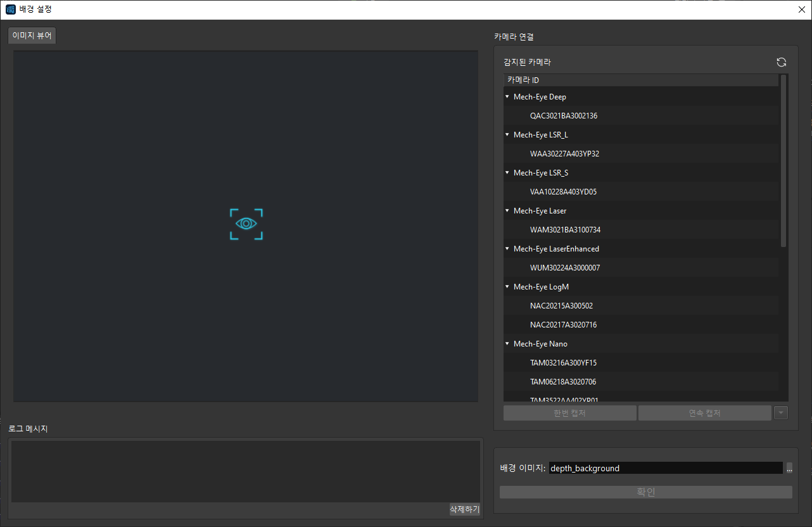Select camera QAC3021BA3002136
The width and height of the screenshot is (812, 527).
pyautogui.click(x=641, y=116)
